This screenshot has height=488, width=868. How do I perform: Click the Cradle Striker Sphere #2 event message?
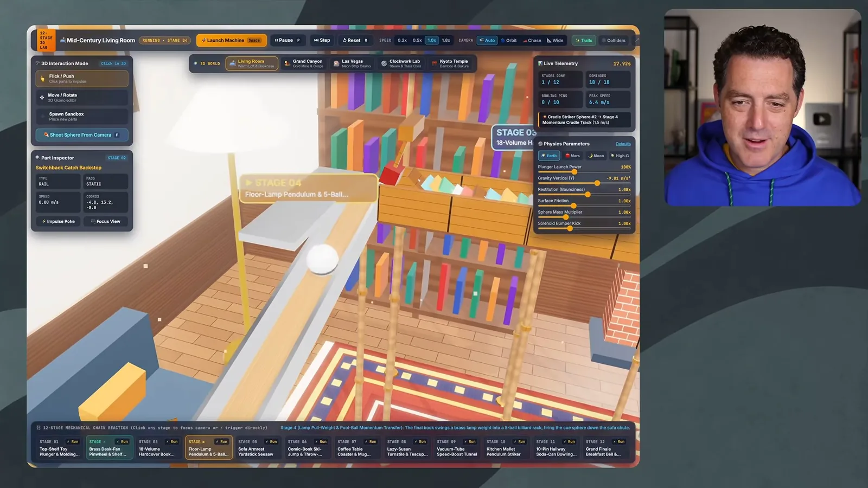584,120
